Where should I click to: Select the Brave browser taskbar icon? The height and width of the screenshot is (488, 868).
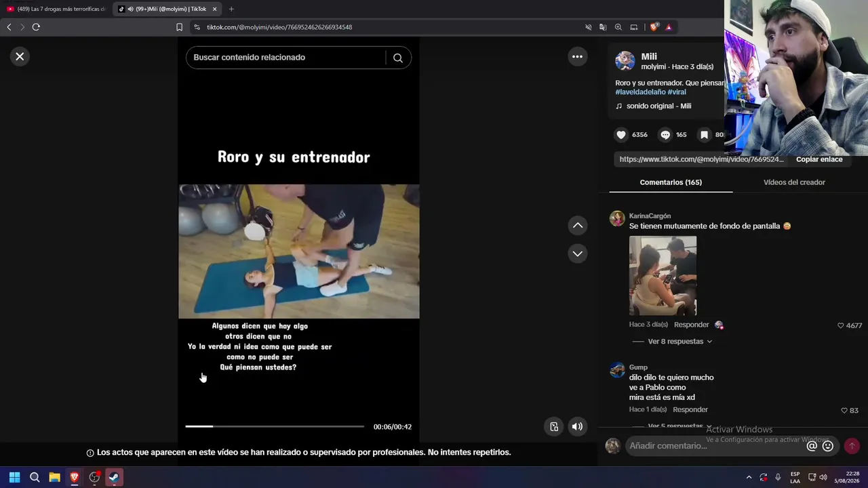coord(75,477)
